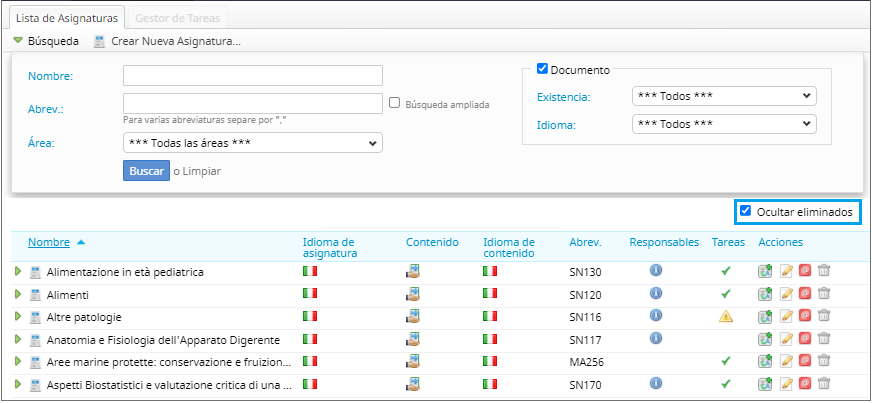Click the Contenido icon for Anatomia e Fisiologia row
The image size is (872, 403).
tap(412, 339)
